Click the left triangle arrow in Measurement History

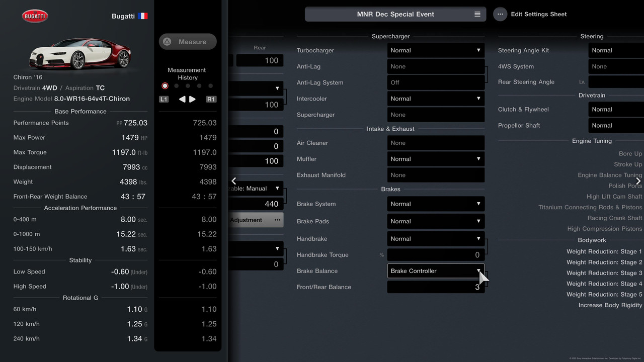tap(183, 99)
